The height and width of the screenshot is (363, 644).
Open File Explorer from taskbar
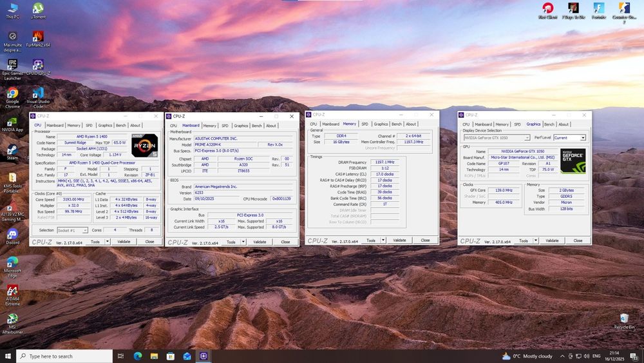point(154,356)
